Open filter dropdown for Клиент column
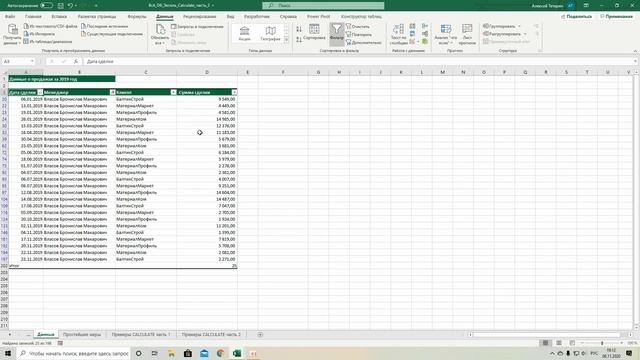Viewport: 640px width, 360px height. pyautogui.click(x=173, y=92)
